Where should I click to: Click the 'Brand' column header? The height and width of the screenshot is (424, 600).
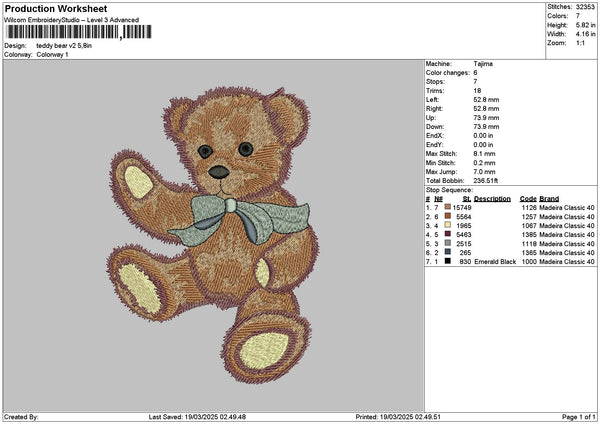(549, 199)
